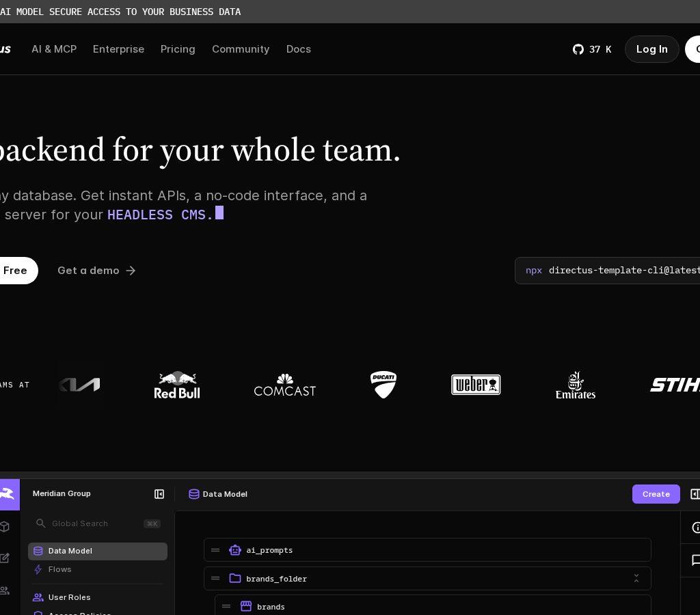Click the database icon in the page header

point(193,494)
